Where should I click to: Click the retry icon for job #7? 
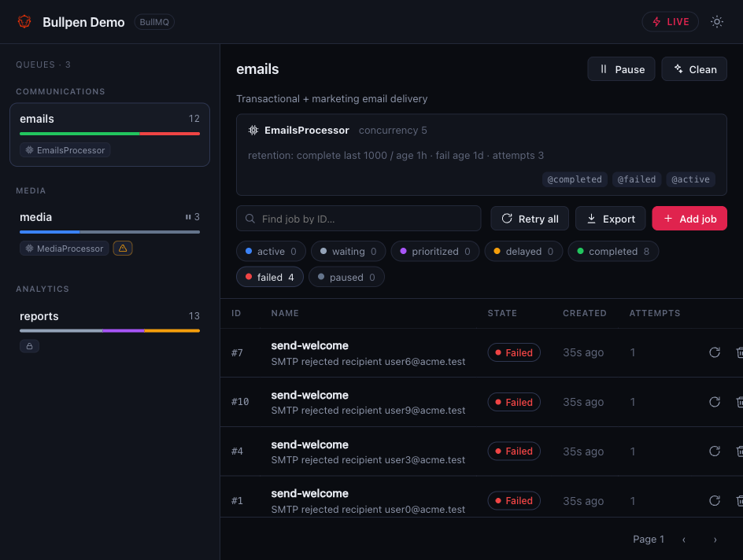click(715, 352)
